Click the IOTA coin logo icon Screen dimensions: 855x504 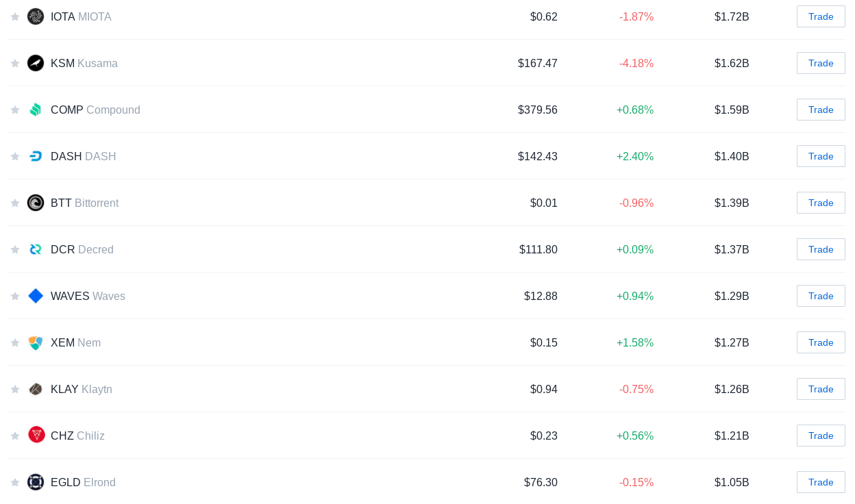coord(36,16)
